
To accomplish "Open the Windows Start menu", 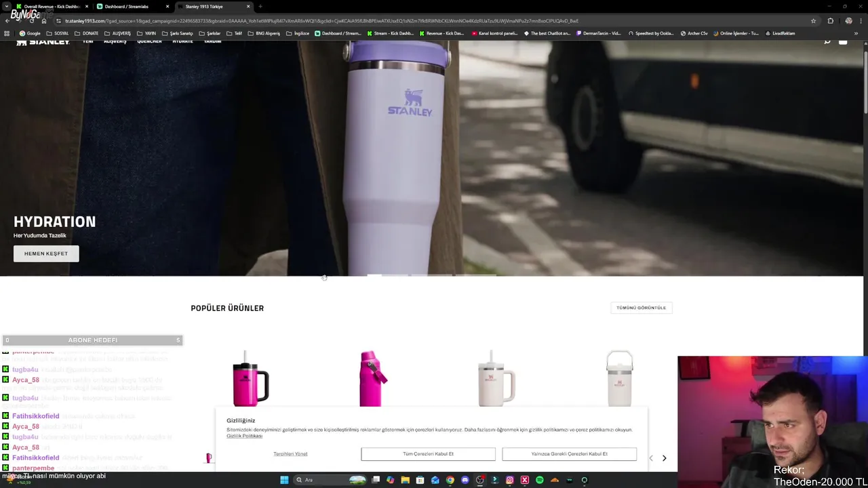I will click(x=284, y=480).
